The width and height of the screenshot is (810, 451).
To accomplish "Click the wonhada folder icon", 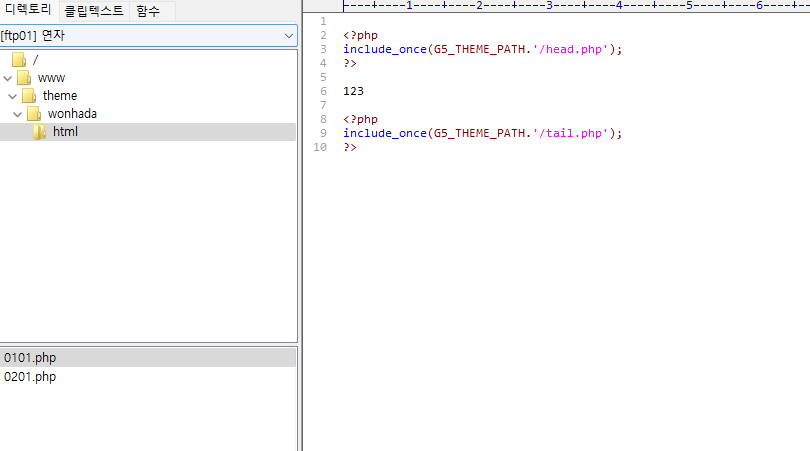I will pos(34,114).
